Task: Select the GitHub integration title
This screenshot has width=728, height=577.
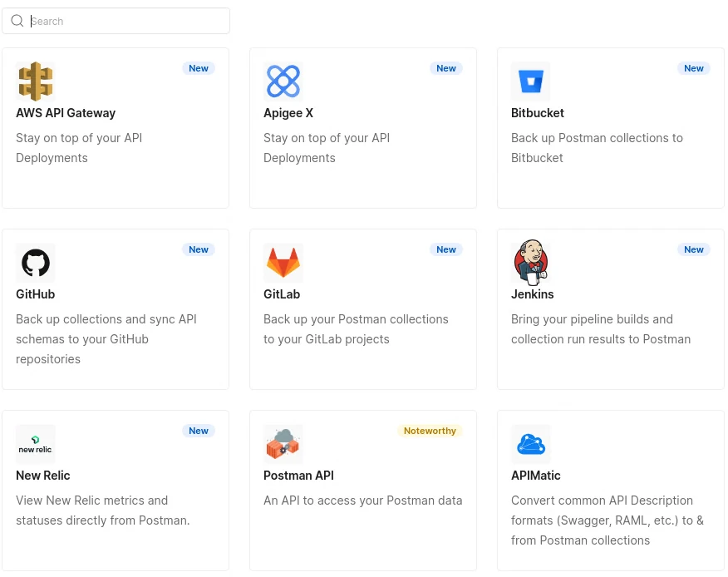Action: tap(35, 294)
